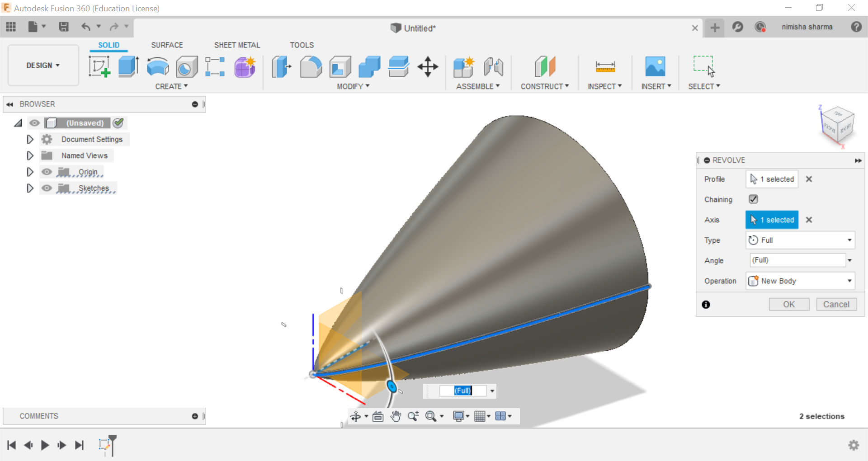Click the Move/Copy tool
The width and height of the screenshot is (868, 461).
coord(427,67)
